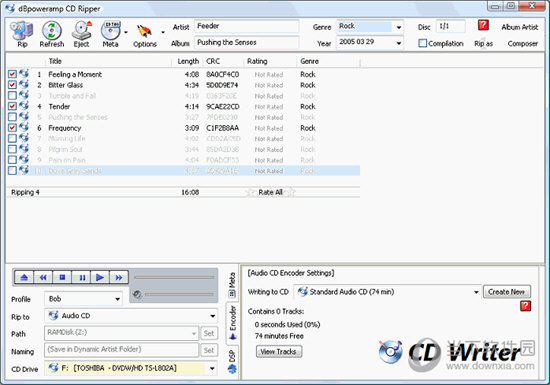Image resolution: width=550 pixels, height=385 pixels.
Task: Eject the CD from the drive
Action: [81, 34]
